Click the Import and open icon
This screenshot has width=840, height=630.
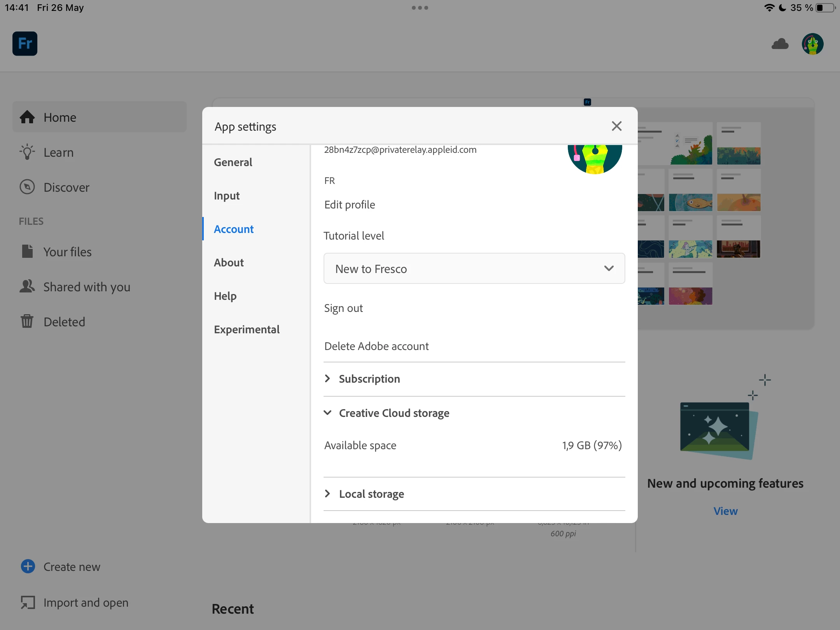[28, 602]
